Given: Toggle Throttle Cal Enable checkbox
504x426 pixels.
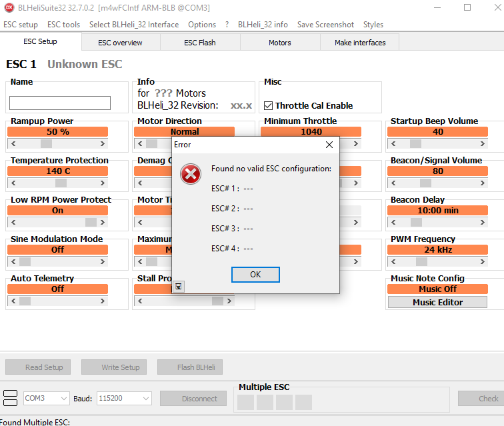Looking at the screenshot, I should [x=268, y=106].
